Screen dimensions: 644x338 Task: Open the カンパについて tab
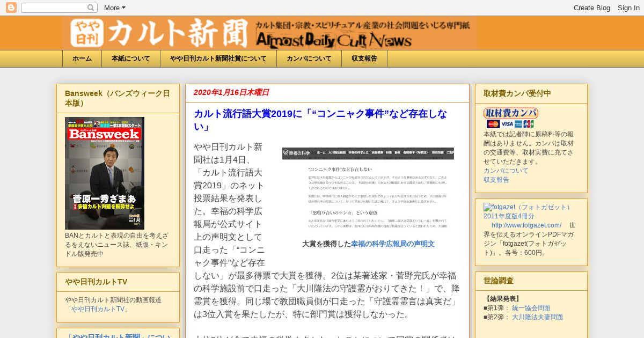click(x=309, y=58)
